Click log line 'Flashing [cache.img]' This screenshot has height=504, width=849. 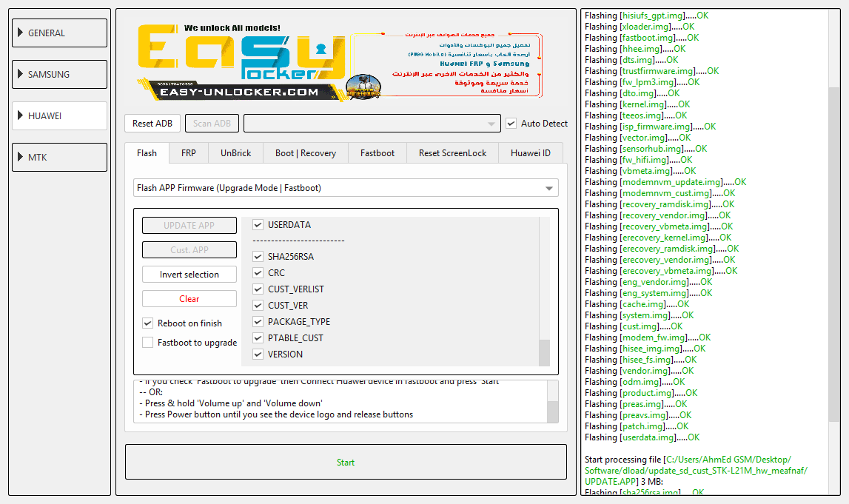[637, 304]
